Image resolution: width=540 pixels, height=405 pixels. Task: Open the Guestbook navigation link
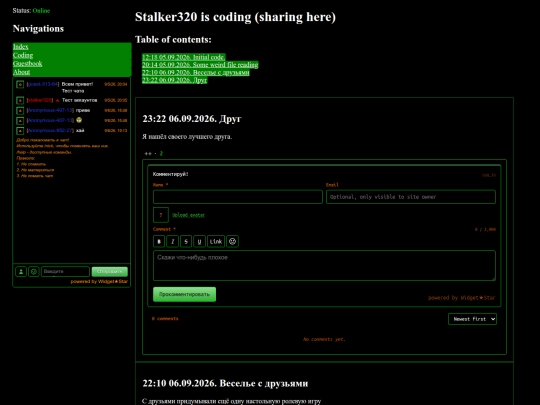coord(28,63)
